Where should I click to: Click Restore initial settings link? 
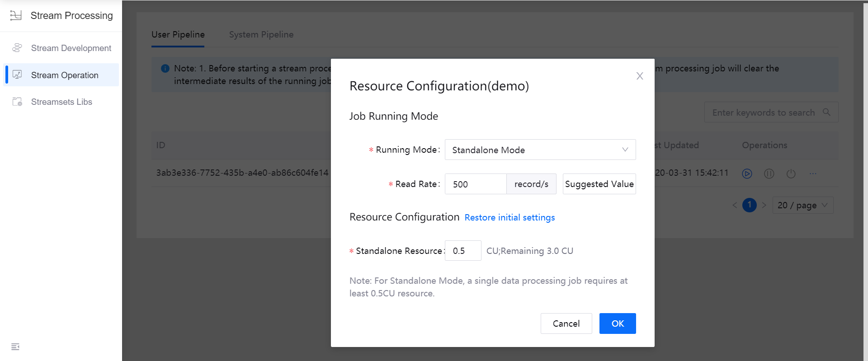click(509, 217)
